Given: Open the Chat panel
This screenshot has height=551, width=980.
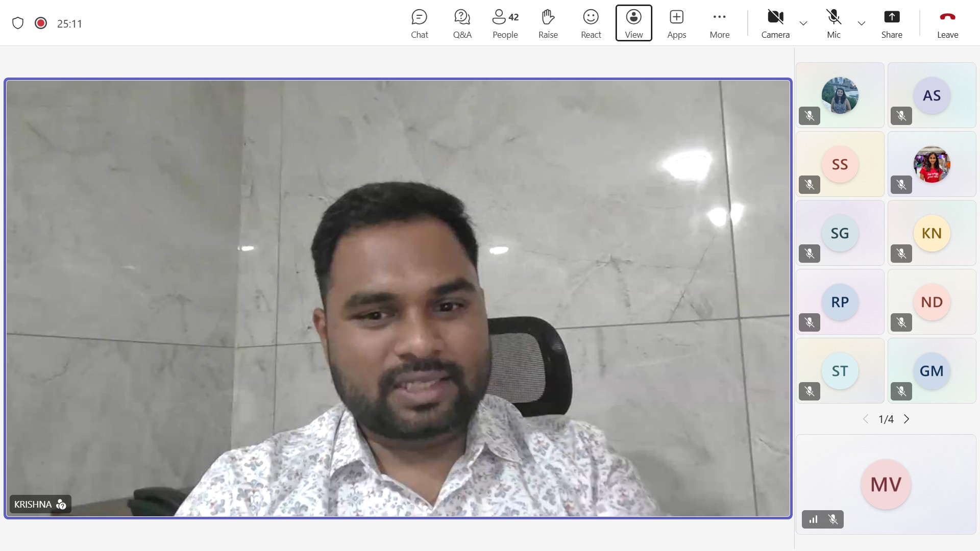Looking at the screenshot, I should point(419,23).
